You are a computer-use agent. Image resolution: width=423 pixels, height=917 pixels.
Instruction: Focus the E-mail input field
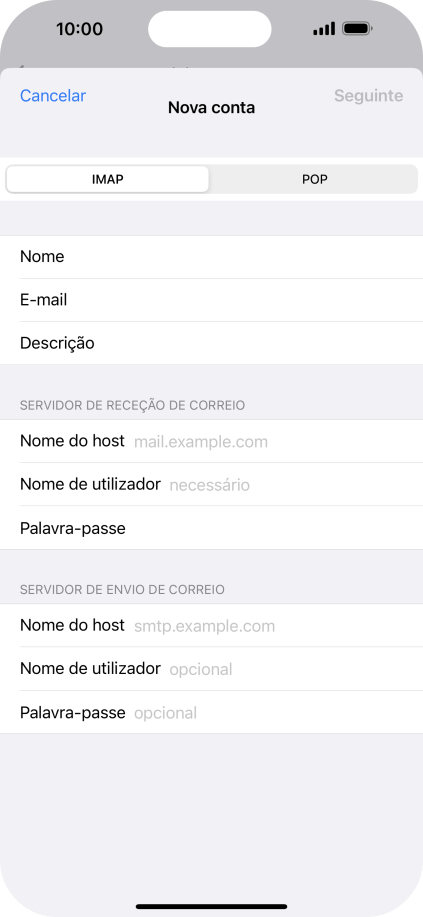[211, 300]
